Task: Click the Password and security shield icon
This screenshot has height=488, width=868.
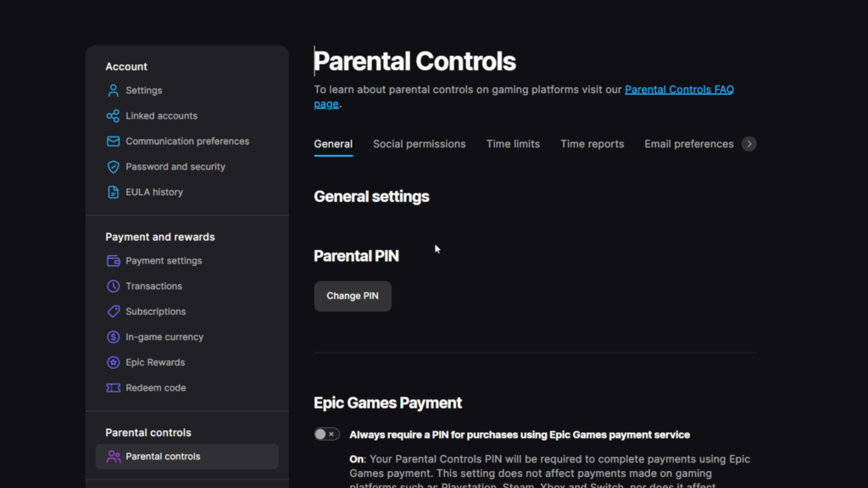Action: pyautogui.click(x=113, y=167)
